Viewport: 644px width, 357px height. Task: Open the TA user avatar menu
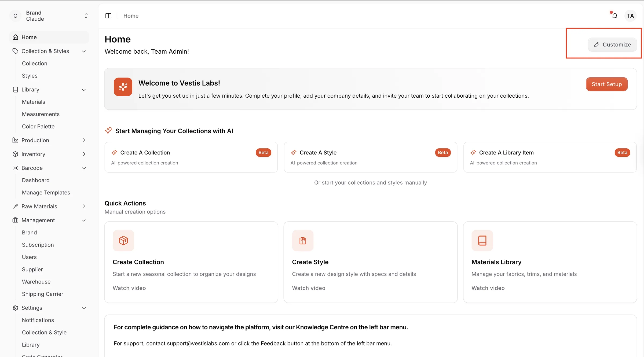coord(630,16)
